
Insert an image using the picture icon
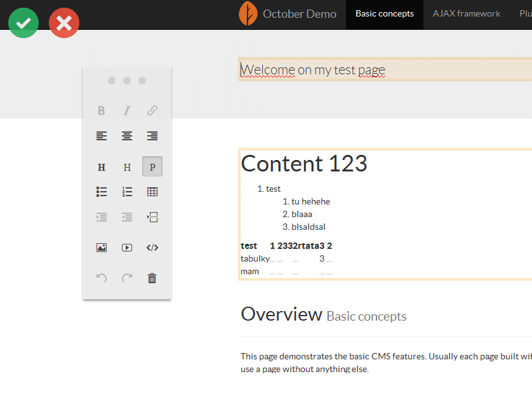coord(102,248)
